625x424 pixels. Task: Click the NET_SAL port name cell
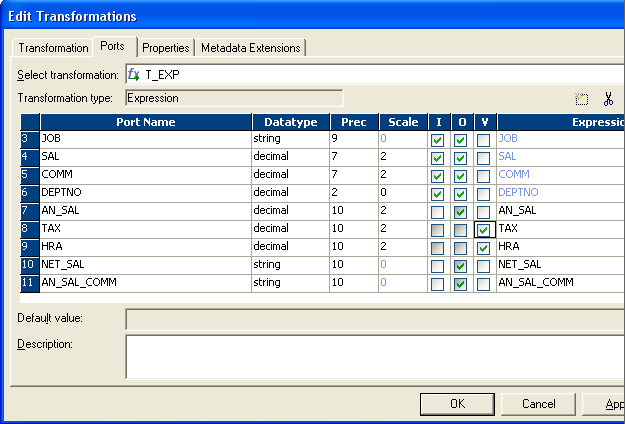146,265
